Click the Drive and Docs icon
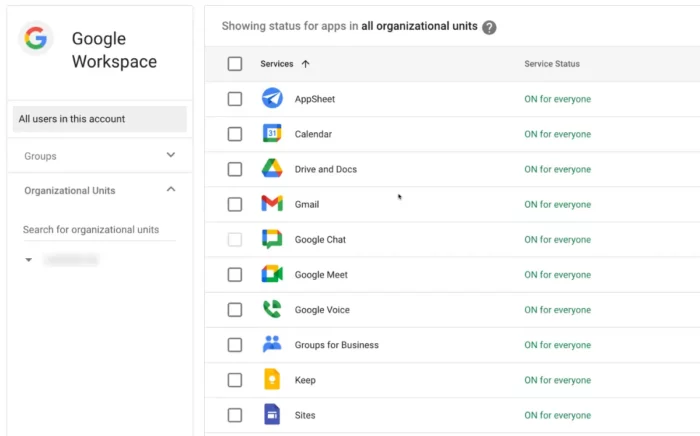The image size is (700, 436). (x=272, y=169)
